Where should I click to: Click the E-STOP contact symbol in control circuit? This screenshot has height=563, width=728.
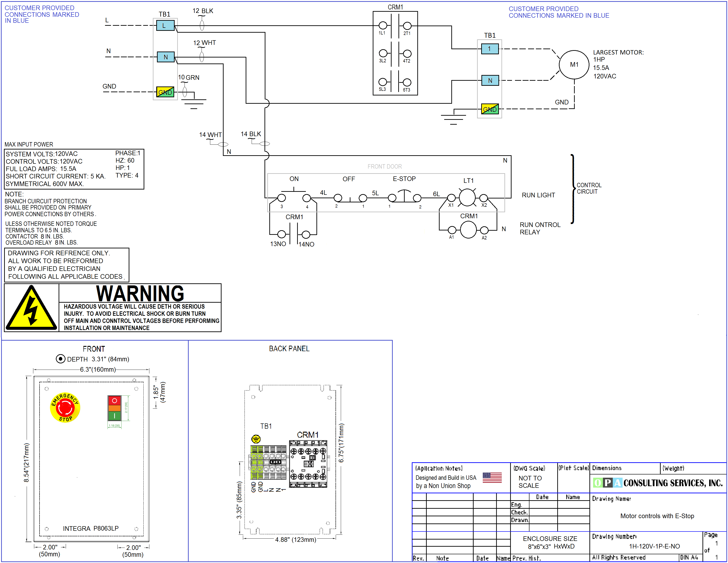[x=404, y=196]
